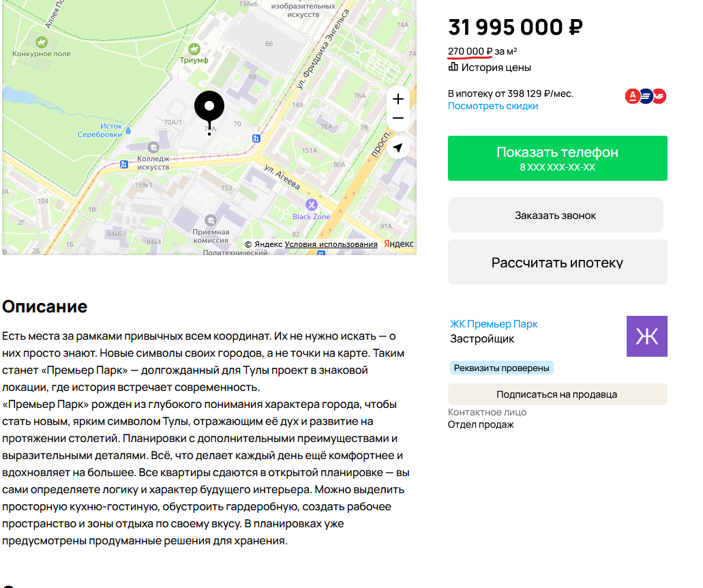Open Yandex Условия использования link
The image size is (703, 588).
[x=331, y=244]
